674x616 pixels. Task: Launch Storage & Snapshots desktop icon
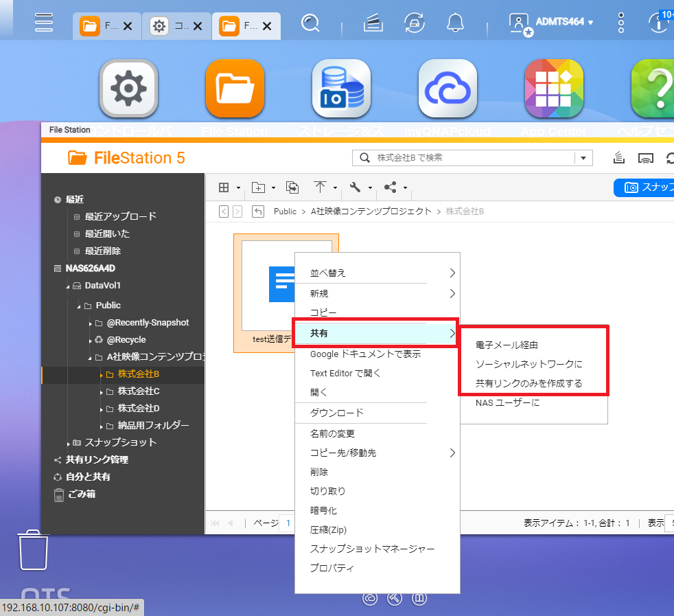341,89
